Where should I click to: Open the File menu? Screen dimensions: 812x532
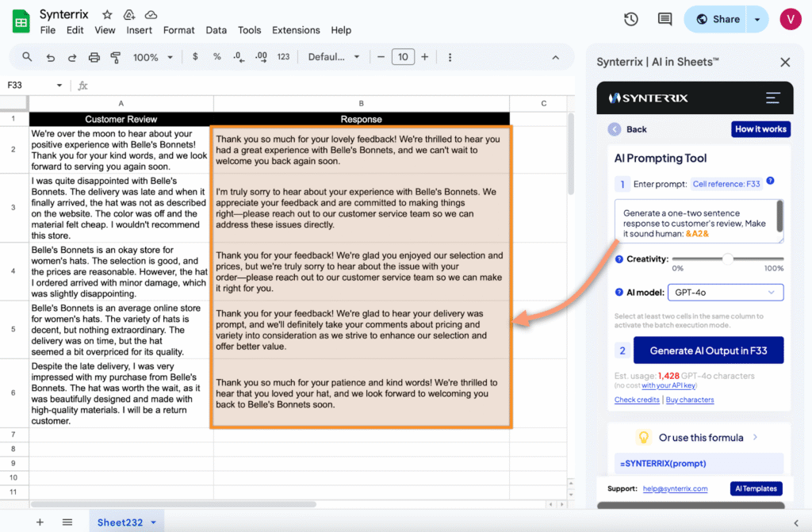pyautogui.click(x=48, y=30)
